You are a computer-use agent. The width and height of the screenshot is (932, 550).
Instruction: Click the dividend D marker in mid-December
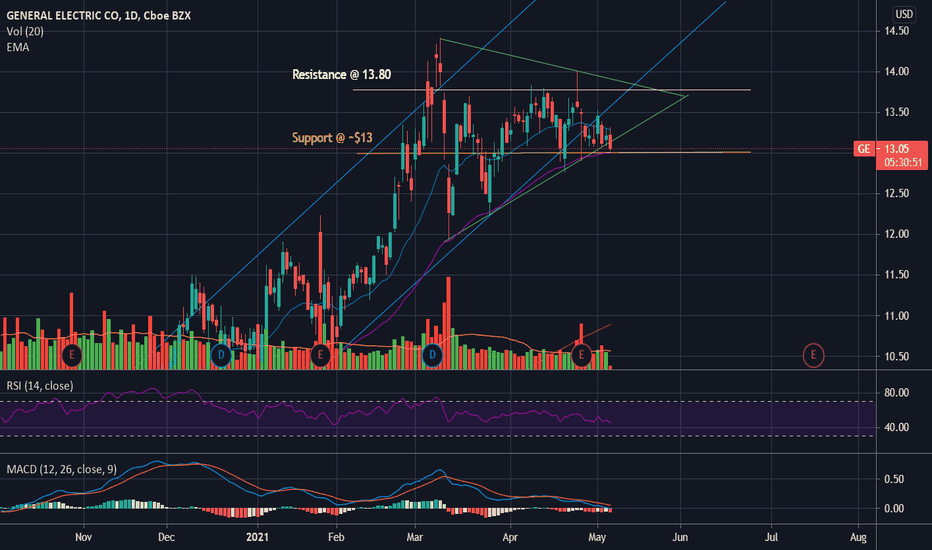tap(221, 356)
